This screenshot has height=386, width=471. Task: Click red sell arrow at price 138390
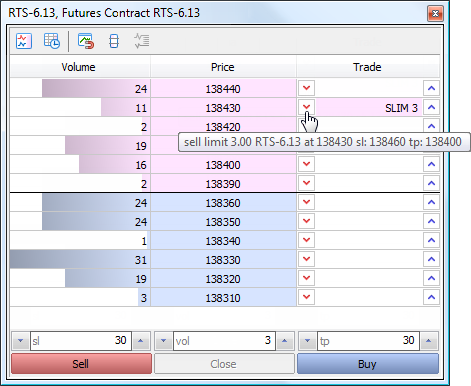point(306,183)
